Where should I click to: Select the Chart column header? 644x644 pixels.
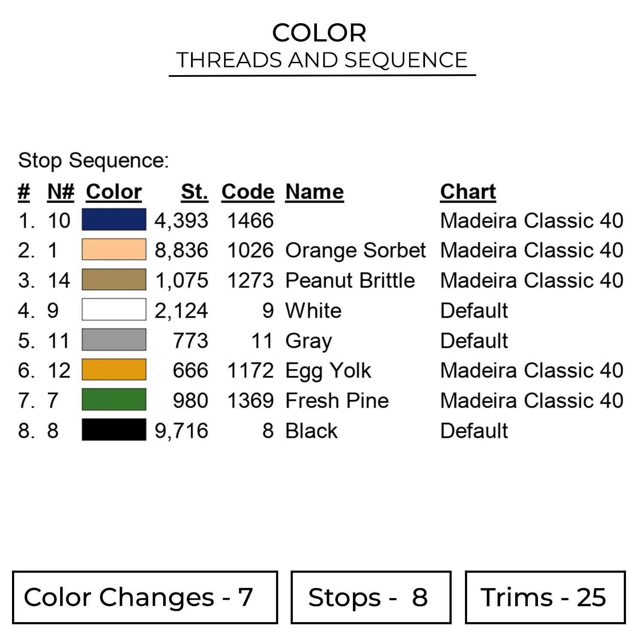coord(468,191)
